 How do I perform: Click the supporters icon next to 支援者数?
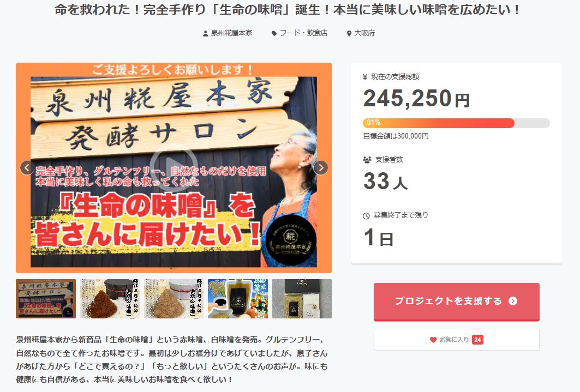pyautogui.click(x=367, y=160)
